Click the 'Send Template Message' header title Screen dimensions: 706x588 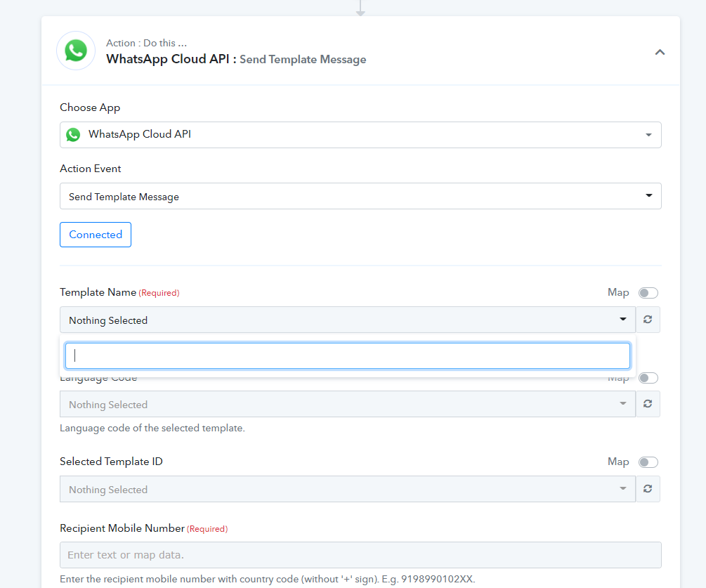(x=303, y=60)
